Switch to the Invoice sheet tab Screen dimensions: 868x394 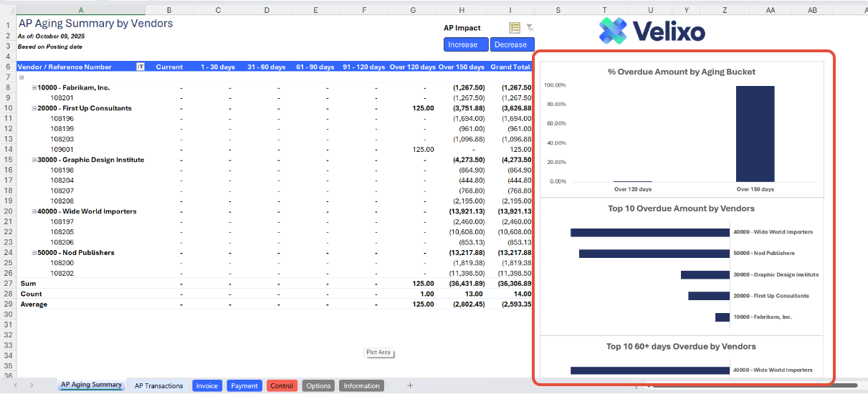click(207, 385)
